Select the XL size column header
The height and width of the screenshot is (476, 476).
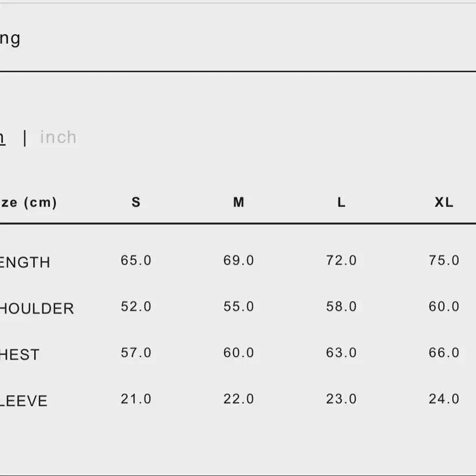[444, 203]
